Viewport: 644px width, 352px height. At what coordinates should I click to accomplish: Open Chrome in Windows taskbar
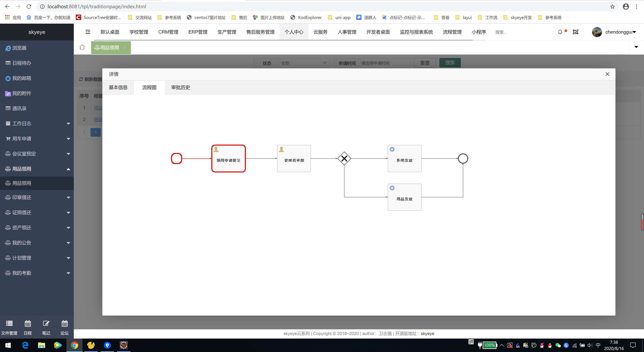pyautogui.click(x=74, y=345)
